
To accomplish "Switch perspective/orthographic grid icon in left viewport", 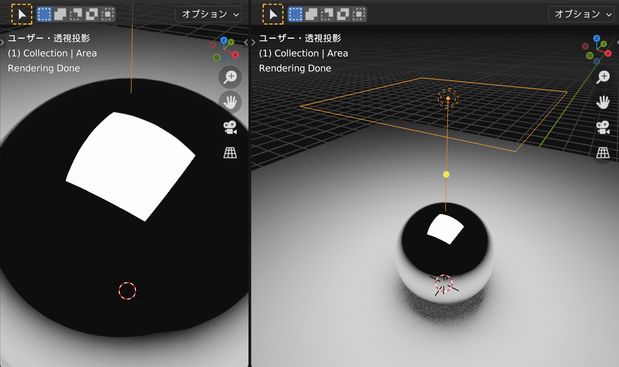I will tap(230, 153).
